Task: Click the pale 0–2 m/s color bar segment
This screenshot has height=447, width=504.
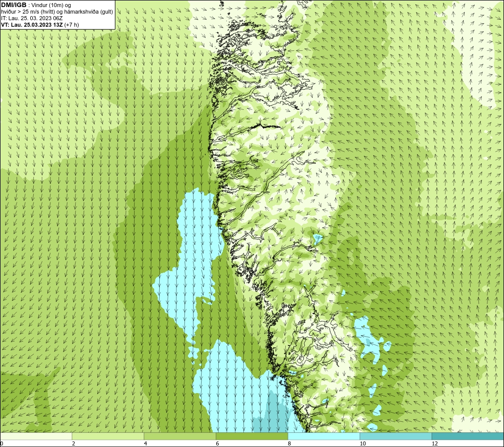Action: [x=36, y=436]
